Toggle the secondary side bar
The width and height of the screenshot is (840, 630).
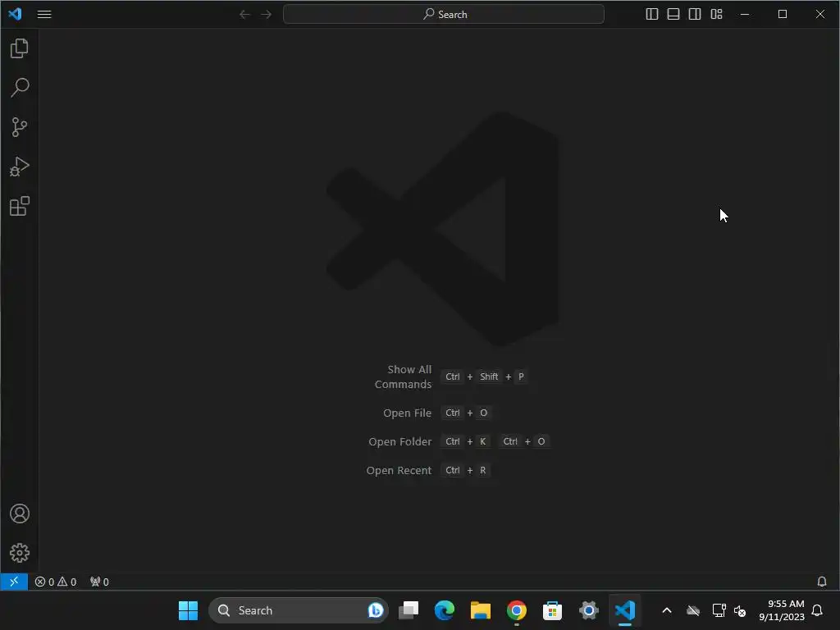coord(695,15)
